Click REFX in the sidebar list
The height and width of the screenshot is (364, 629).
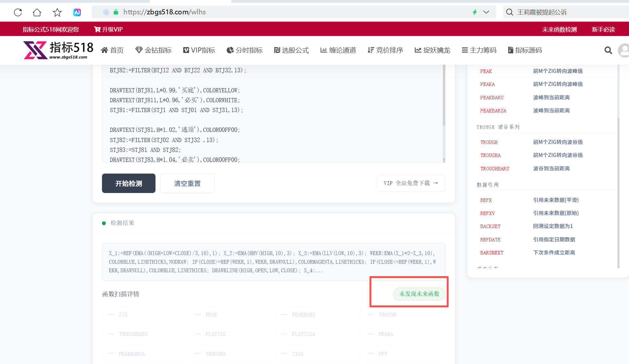pos(486,200)
